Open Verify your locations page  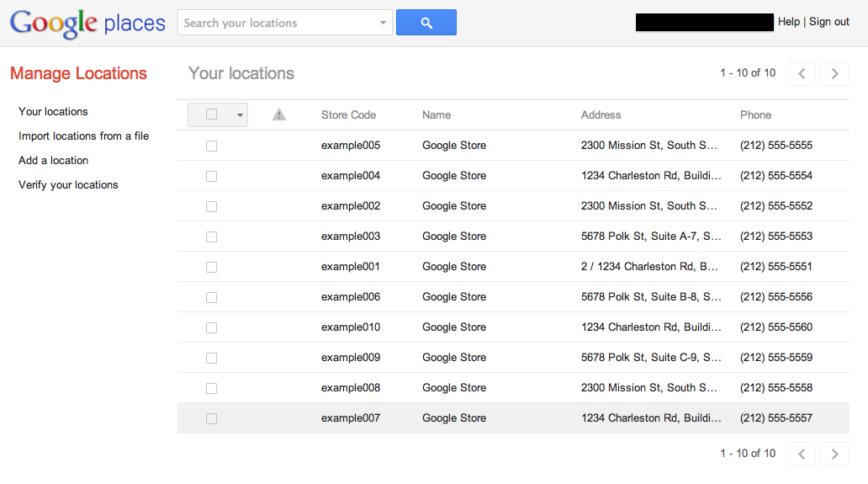[x=68, y=184]
